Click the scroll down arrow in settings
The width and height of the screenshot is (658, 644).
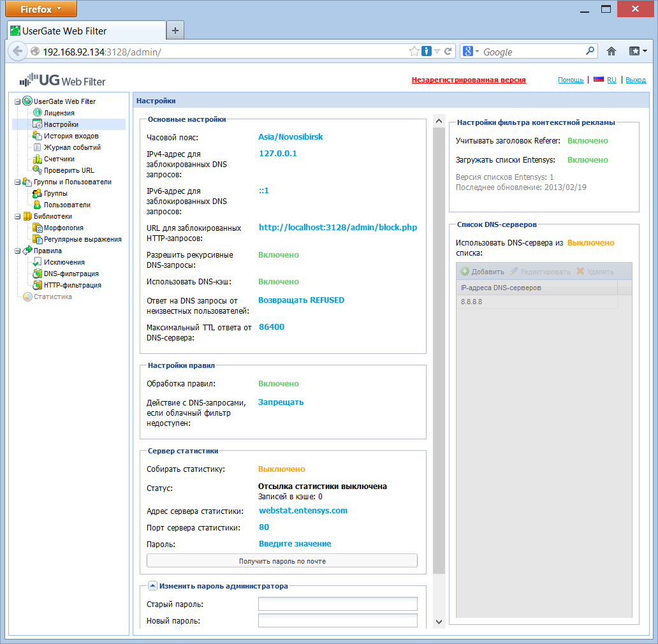click(x=439, y=622)
